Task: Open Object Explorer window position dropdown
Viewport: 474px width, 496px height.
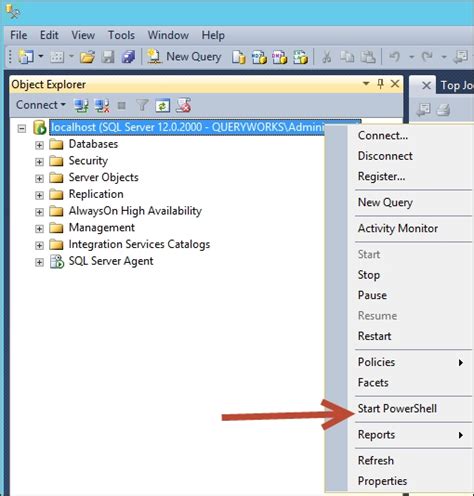Action: (x=366, y=84)
